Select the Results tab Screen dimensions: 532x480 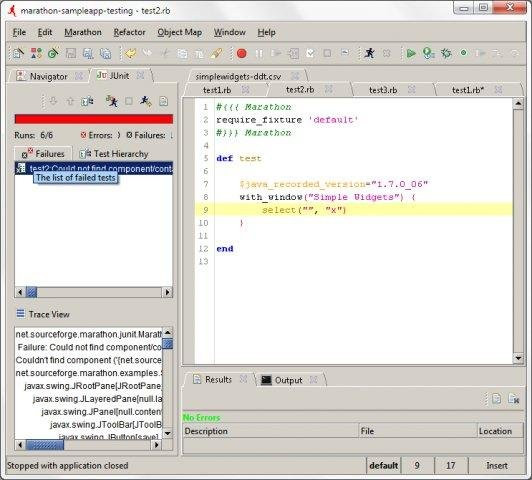(218, 380)
